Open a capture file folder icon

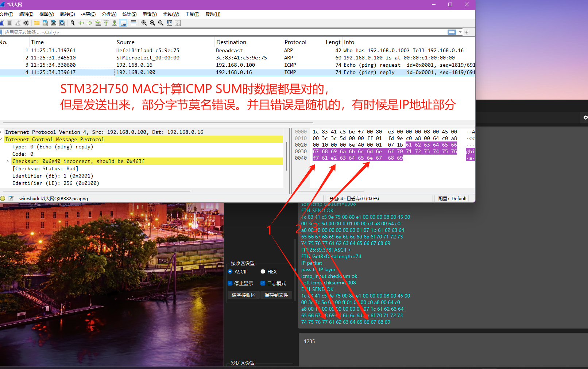coord(37,23)
